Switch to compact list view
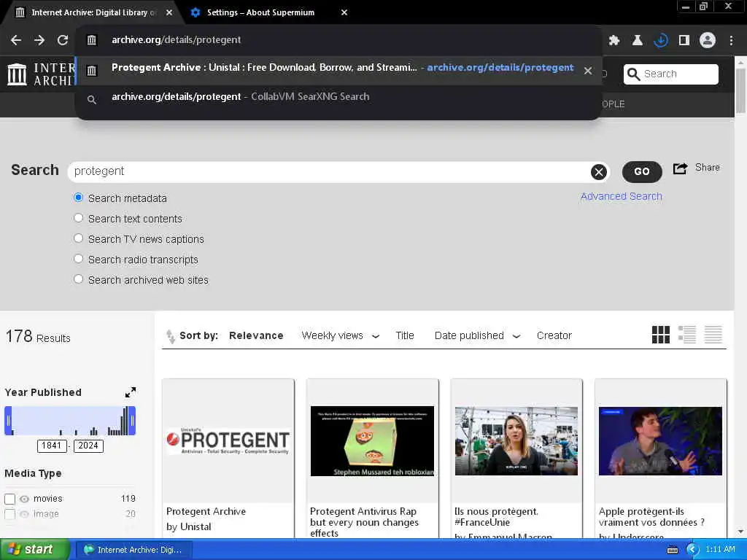Image resolution: width=747 pixels, height=560 pixels. coord(713,335)
